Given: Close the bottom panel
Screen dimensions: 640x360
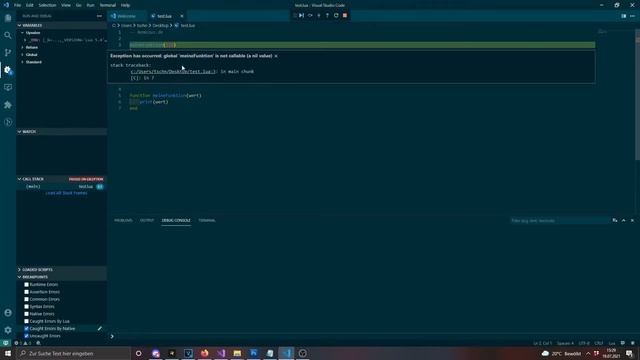Looking at the screenshot, I should coord(632,220).
